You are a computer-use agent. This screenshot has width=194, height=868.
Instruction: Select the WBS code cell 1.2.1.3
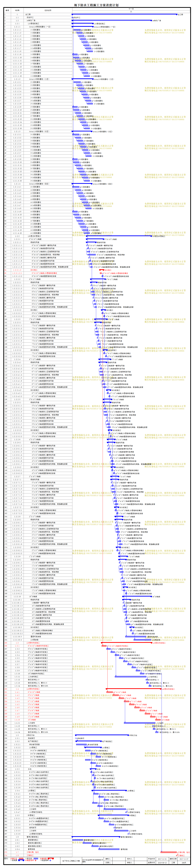tap(17, 131)
